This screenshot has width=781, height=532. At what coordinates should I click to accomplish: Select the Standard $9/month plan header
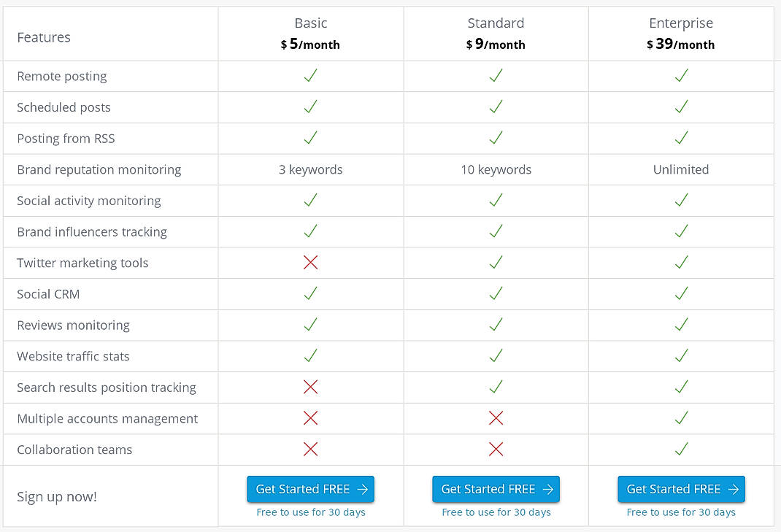496,34
